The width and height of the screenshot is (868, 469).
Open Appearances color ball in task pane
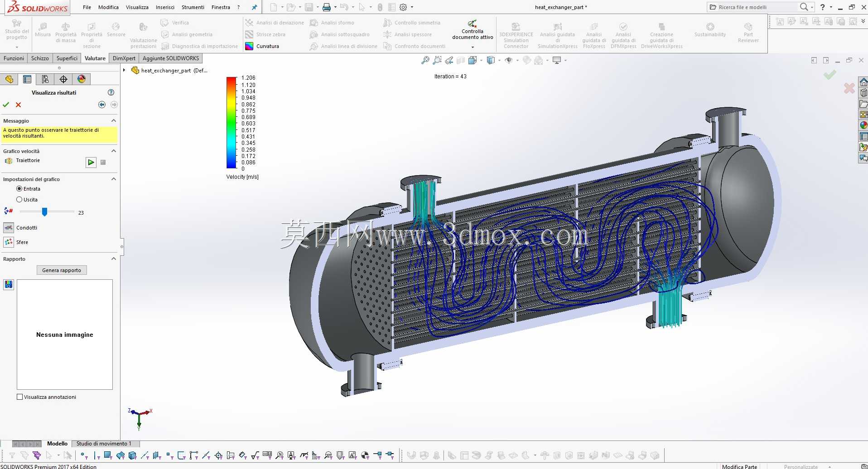863,125
